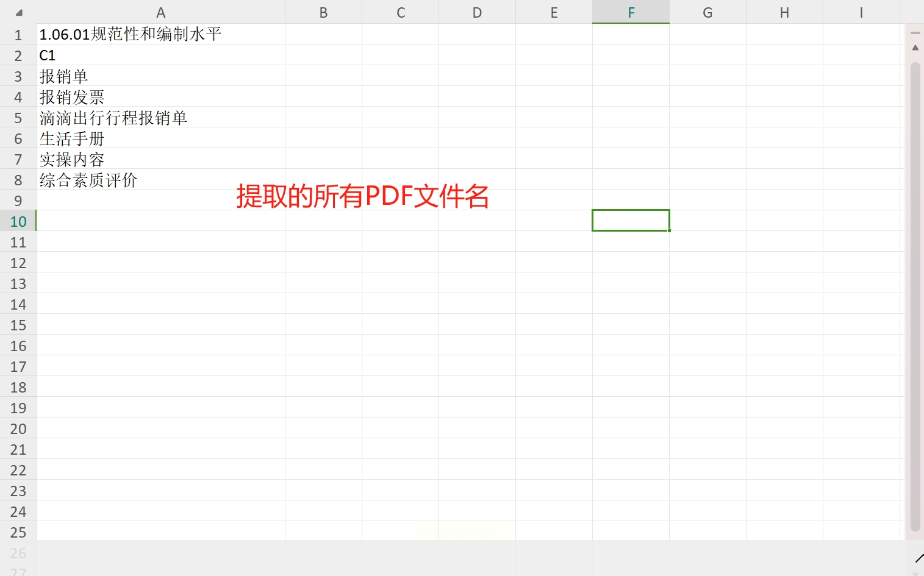Select row 9 header
Image resolution: width=924 pixels, height=576 pixels.
(x=18, y=201)
